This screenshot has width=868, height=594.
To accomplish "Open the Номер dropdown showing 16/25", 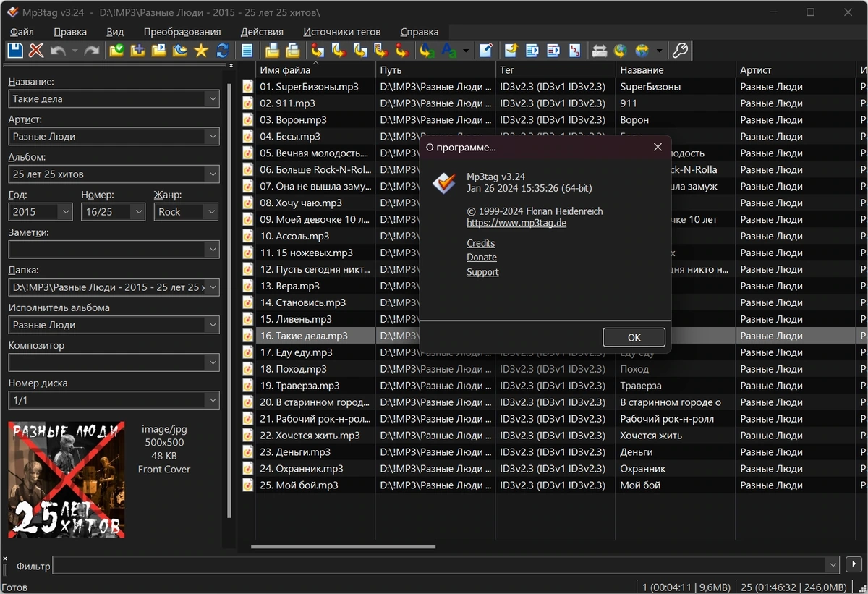I will pos(137,211).
